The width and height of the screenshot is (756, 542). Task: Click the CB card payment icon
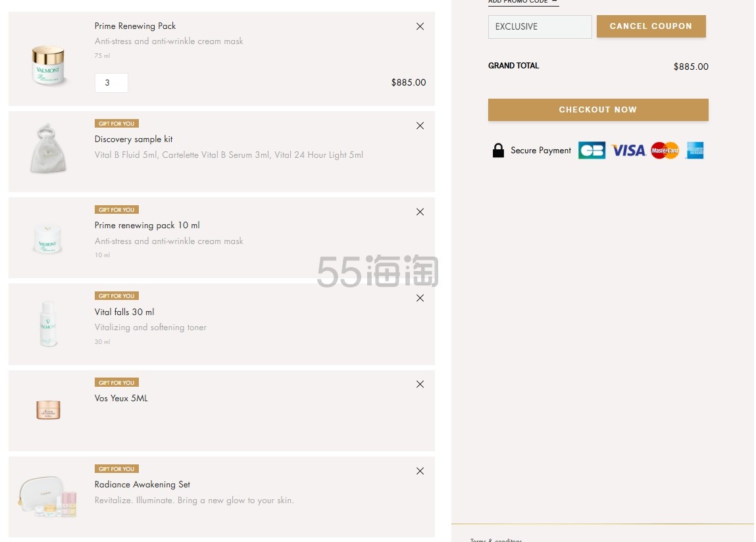[592, 151]
